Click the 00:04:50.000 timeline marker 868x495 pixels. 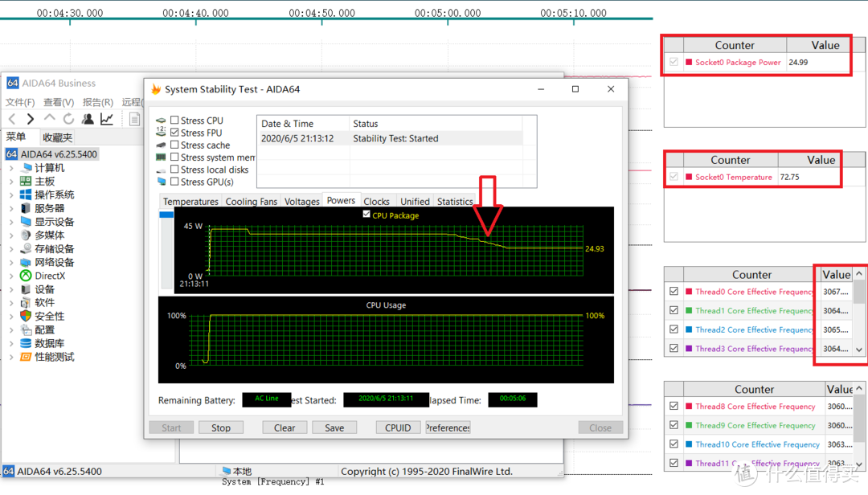tap(321, 13)
